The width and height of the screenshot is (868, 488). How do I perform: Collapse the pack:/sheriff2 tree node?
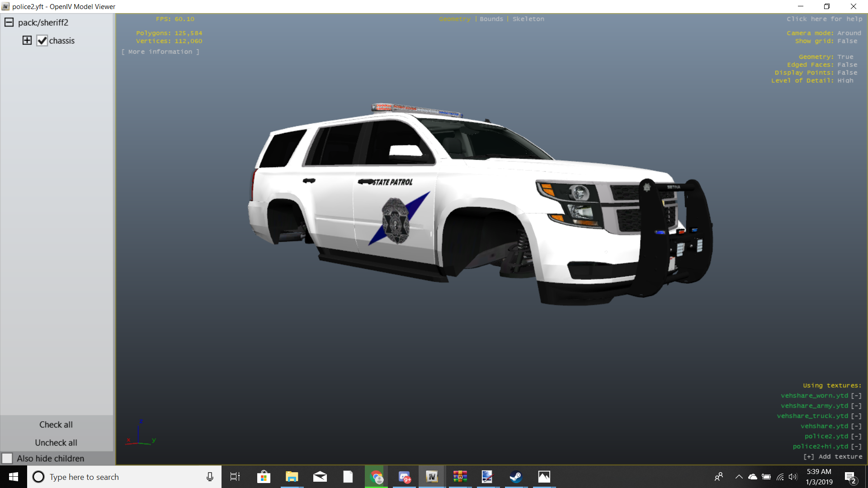click(9, 22)
